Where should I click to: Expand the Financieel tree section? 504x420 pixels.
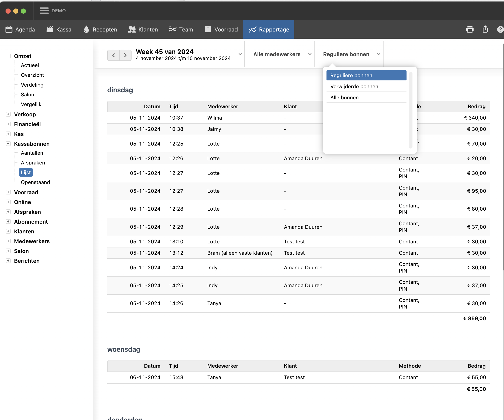point(8,124)
